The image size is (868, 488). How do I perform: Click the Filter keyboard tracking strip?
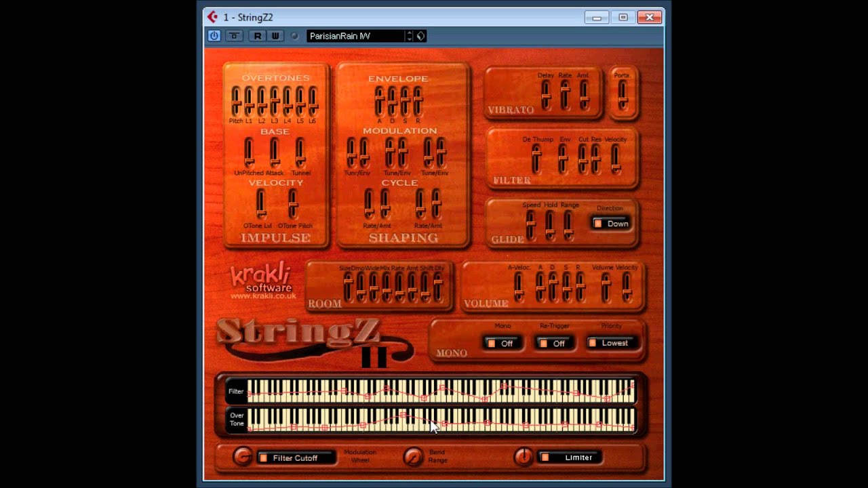tap(441, 391)
